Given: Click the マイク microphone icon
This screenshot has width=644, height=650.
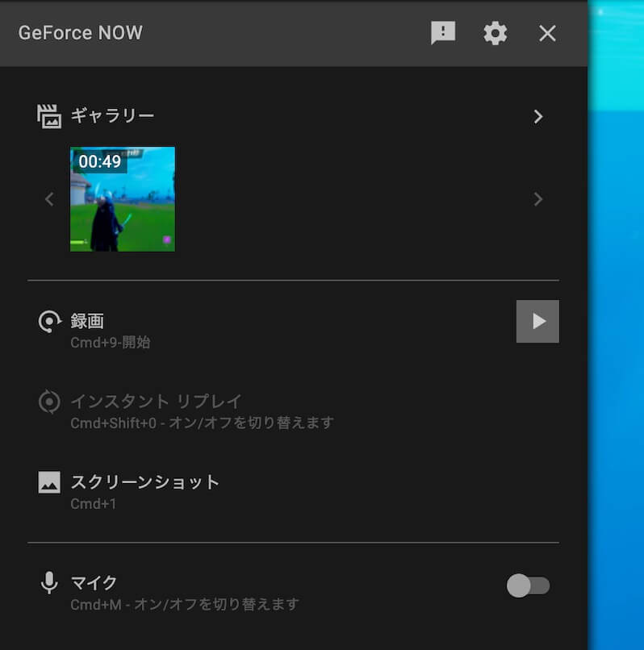Looking at the screenshot, I should click(49, 583).
